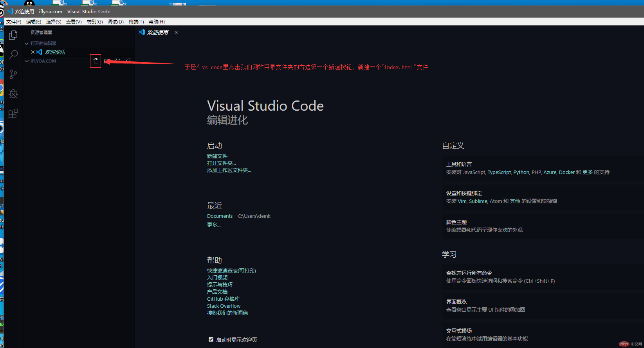Click New File icon beside IFLYOA.COM
The width and height of the screenshot is (644, 348).
[96, 61]
